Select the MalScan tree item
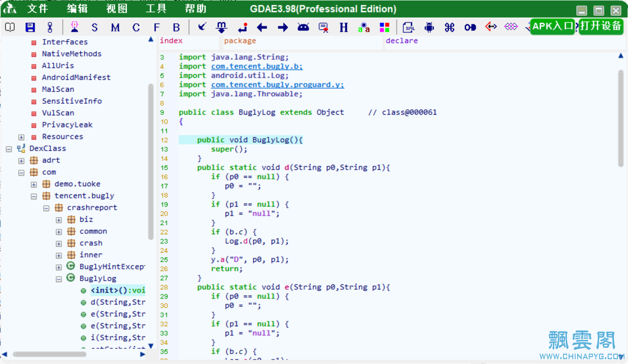This screenshot has width=628, height=364. (58, 89)
